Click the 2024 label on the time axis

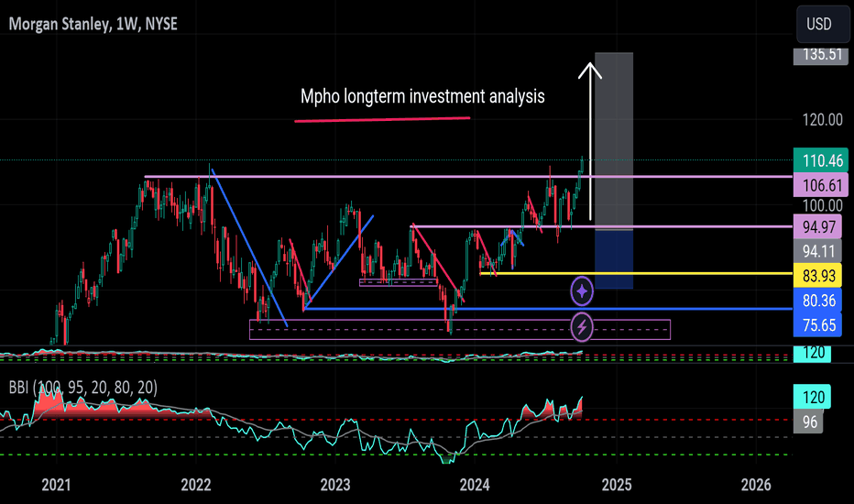click(x=475, y=485)
